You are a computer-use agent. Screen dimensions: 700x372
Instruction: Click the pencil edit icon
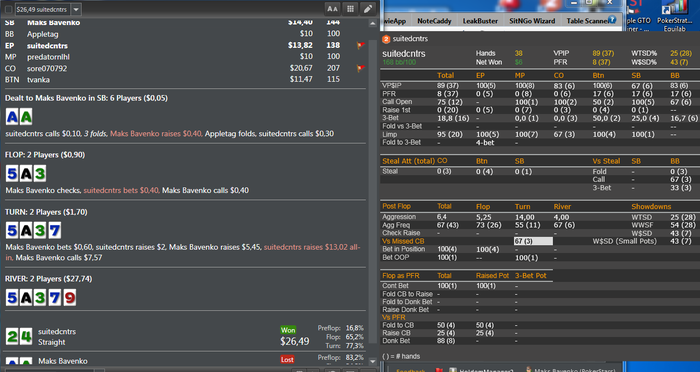pyautogui.click(x=368, y=9)
